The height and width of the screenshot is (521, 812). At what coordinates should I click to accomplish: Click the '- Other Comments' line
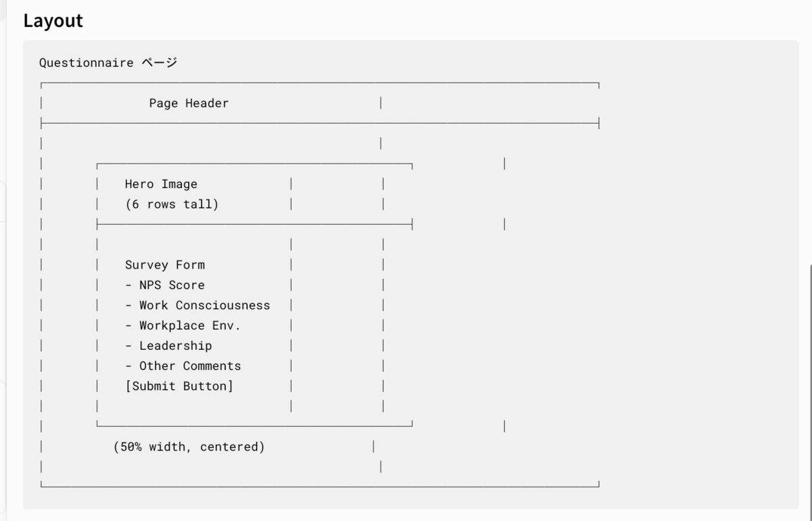point(183,366)
